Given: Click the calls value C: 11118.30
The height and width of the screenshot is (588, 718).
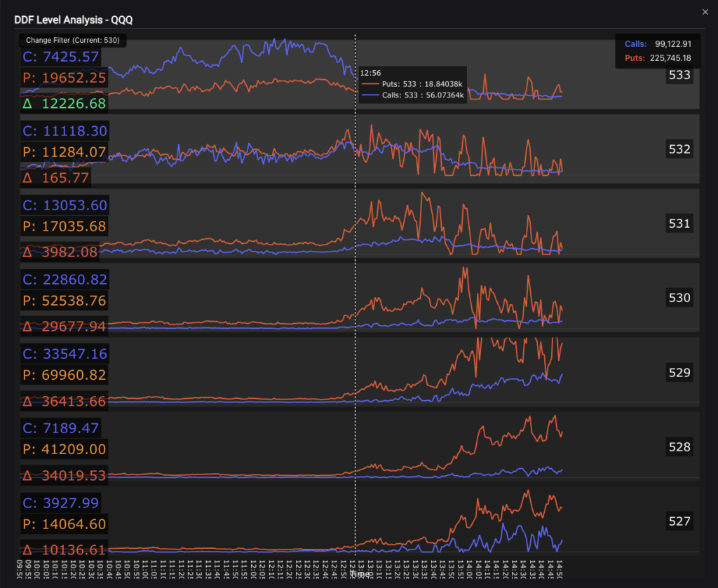Looking at the screenshot, I should pyautogui.click(x=65, y=131).
